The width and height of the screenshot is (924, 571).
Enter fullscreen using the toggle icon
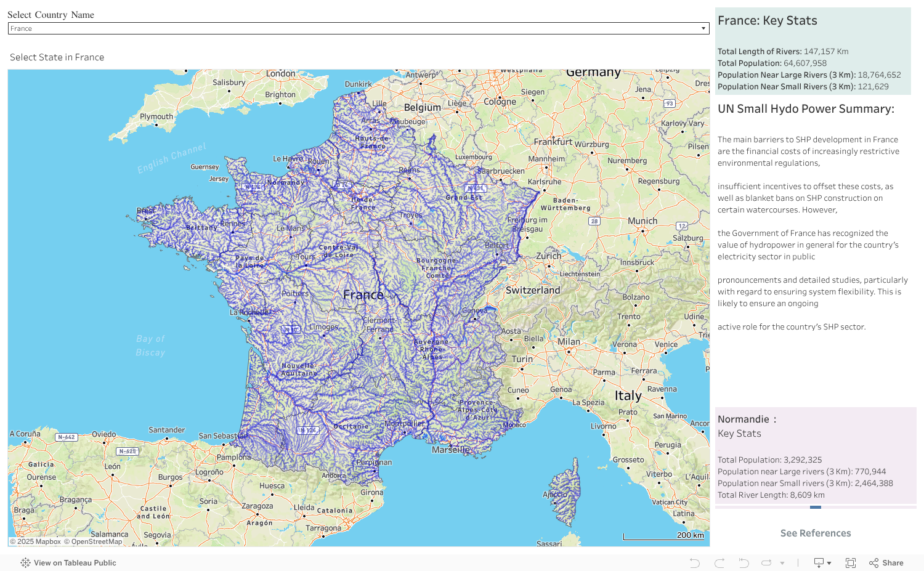[x=851, y=562]
